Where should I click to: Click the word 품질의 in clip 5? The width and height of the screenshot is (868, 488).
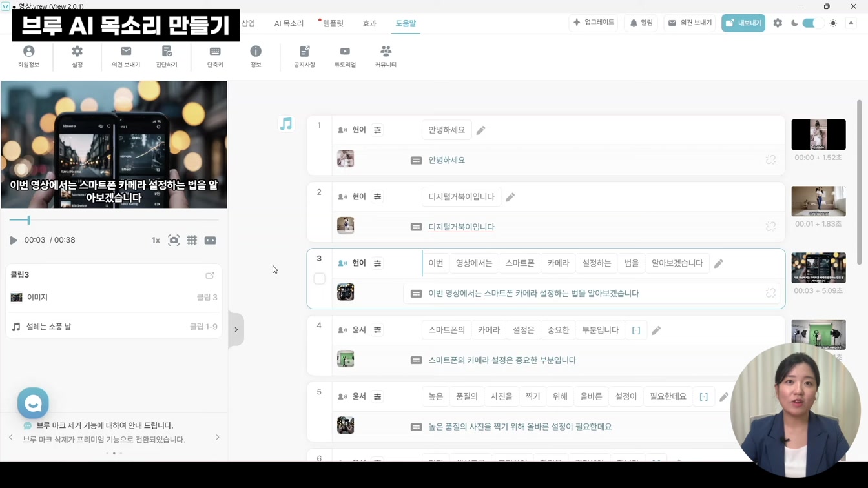[x=467, y=396]
